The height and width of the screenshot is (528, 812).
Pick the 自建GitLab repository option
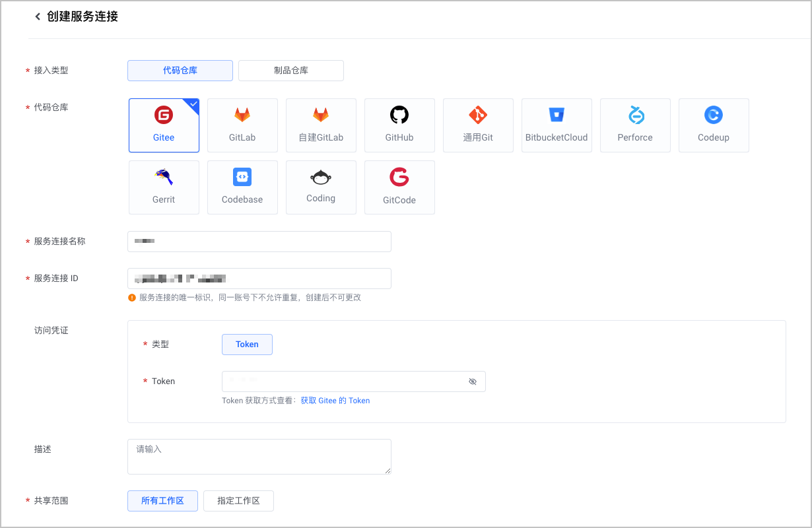[321, 125]
